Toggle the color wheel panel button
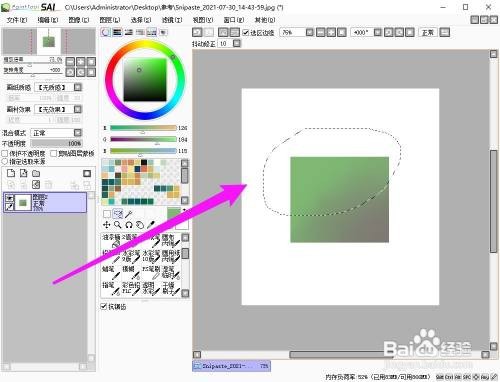The image size is (500, 382). pos(106,32)
